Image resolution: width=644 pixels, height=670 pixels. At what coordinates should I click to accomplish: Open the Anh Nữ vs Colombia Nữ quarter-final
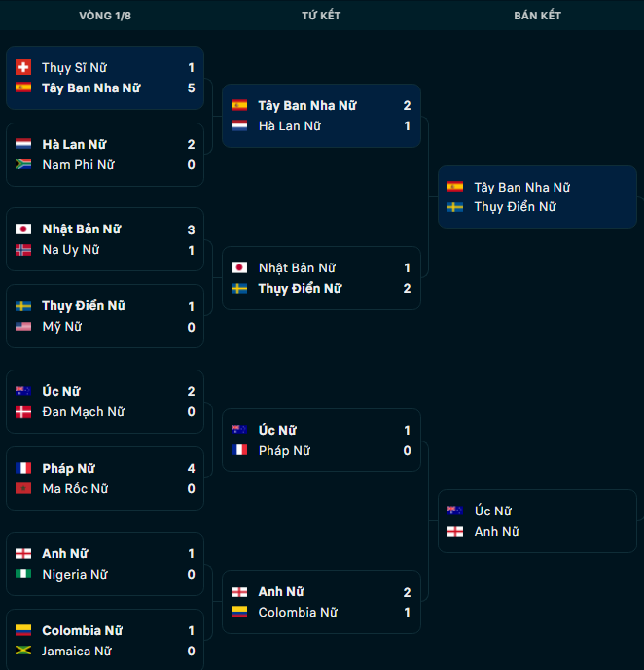pyautogui.click(x=321, y=602)
